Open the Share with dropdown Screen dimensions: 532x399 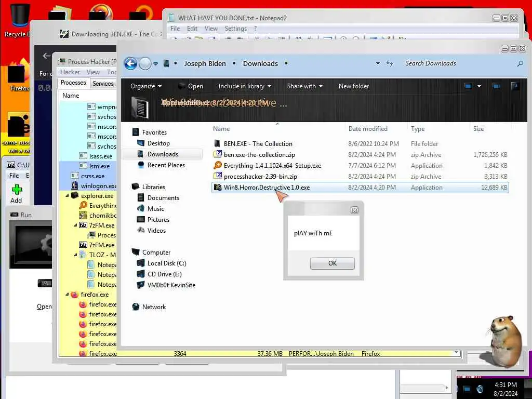click(x=304, y=86)
